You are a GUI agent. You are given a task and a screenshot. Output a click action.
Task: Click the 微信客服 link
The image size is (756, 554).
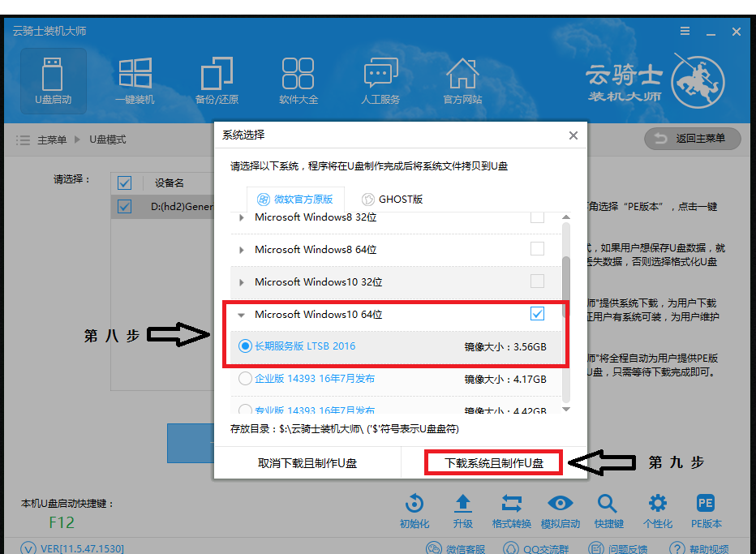point(456,548)
